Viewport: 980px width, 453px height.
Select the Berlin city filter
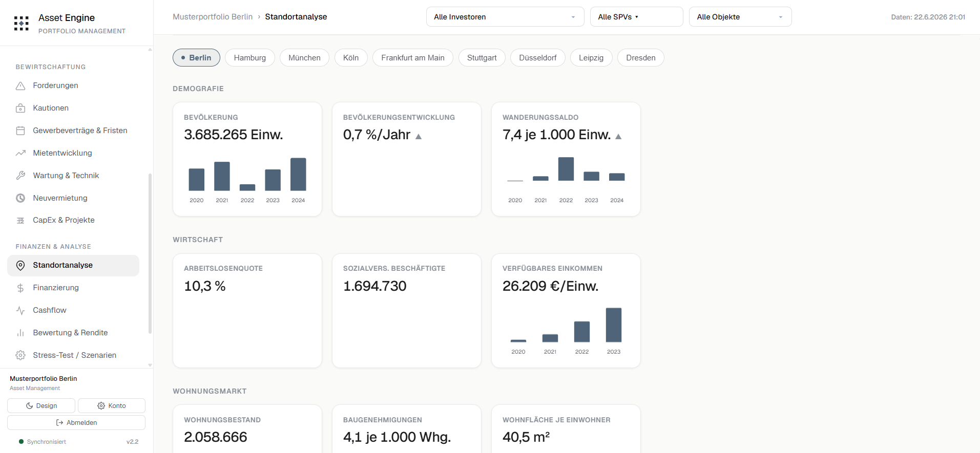coord(196,58)
